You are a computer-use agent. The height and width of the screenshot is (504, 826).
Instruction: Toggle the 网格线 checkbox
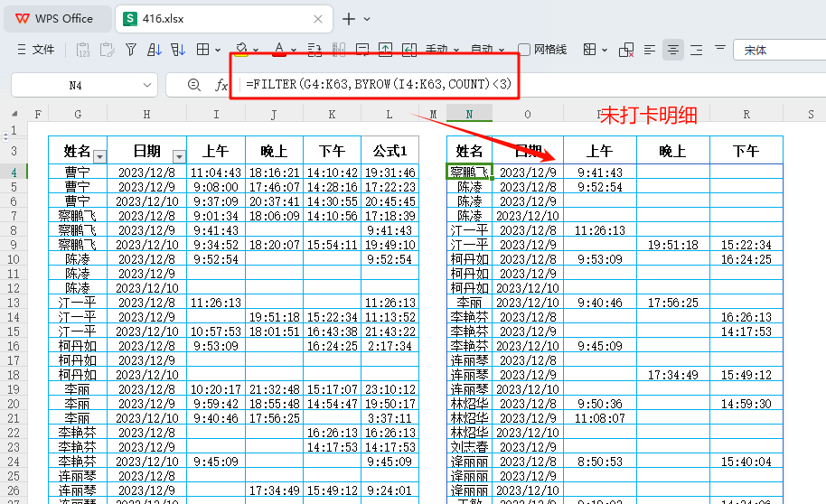(524, 50)
